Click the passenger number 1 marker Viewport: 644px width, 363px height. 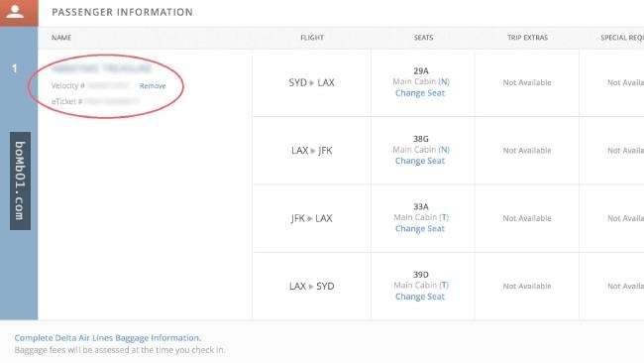(x=15, y=68)
